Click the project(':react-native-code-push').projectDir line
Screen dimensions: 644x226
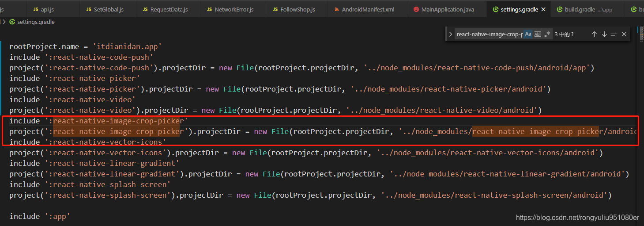click(x=302, y=68)
